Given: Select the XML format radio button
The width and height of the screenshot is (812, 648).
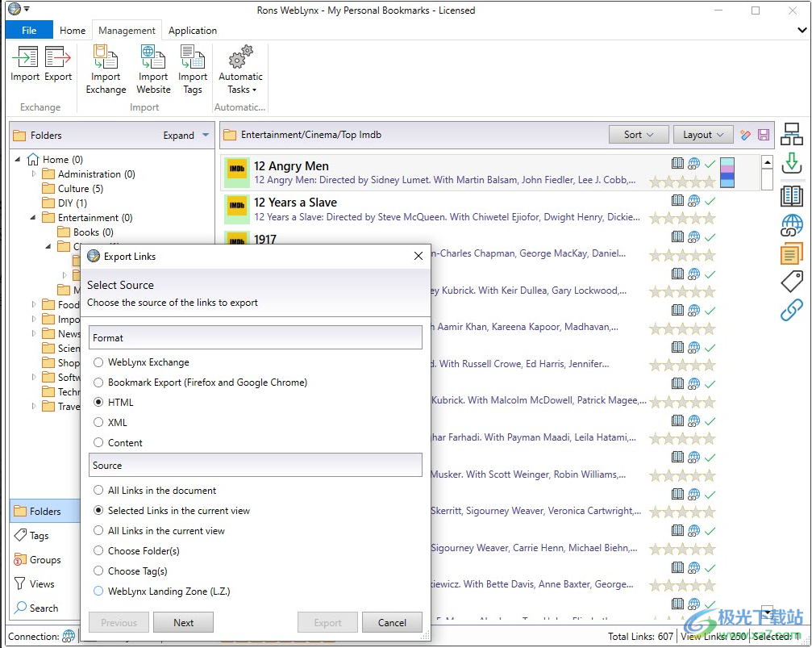Looking at the screenshot, I should coord(98,422).
